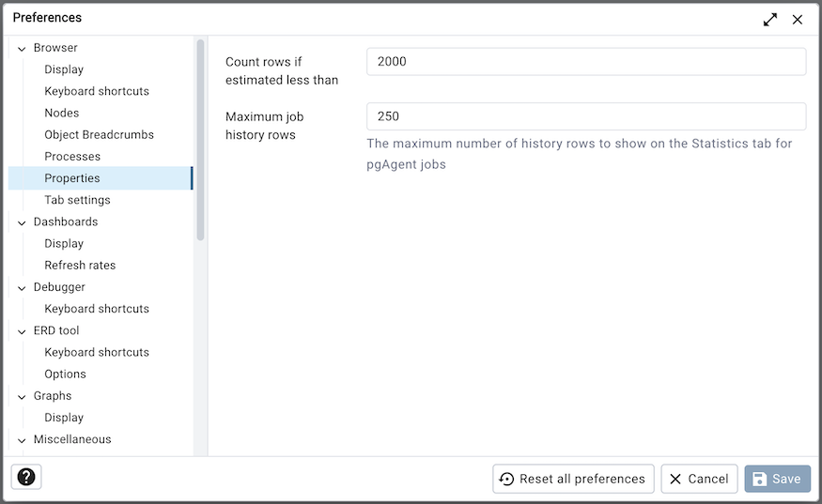Open Tab settings preferences
The image size is (822, 504).
(x=77, y=200)
